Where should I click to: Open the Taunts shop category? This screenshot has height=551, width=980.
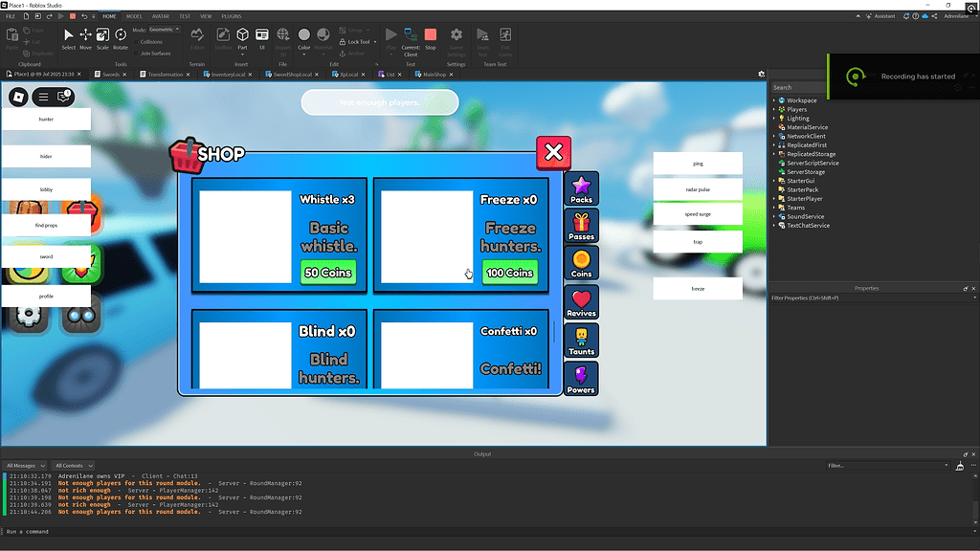(581, 341)
